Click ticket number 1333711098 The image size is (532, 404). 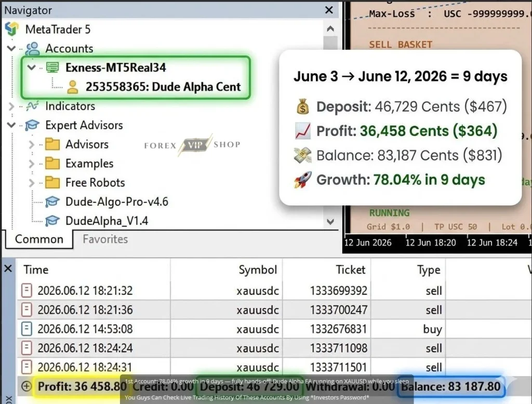[339, 348]
